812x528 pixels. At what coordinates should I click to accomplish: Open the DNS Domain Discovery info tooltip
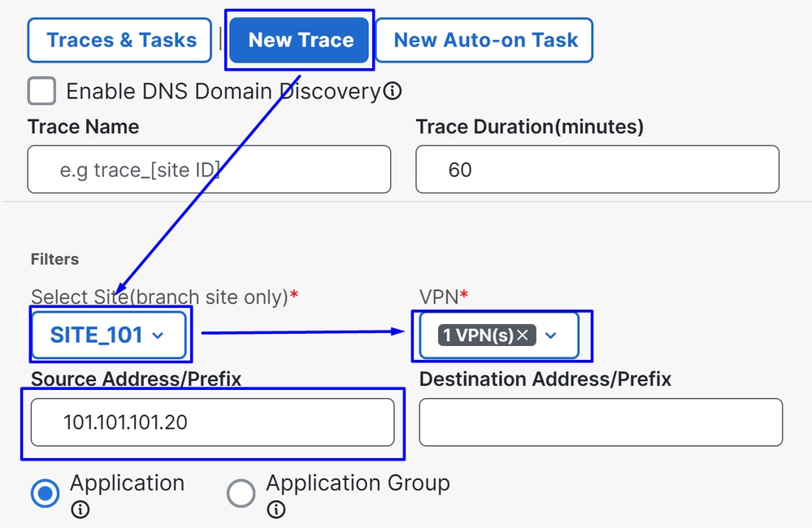[393, 91]
